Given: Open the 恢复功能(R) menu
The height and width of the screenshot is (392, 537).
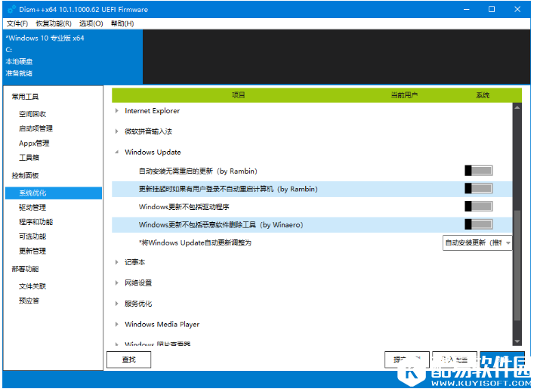Looking at the screenshot, I should click(x=52, y=23).
